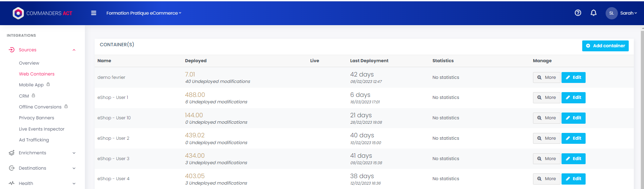Expand the Destinations section chevron
Screen dimensions: 644x189
point(74,169)
